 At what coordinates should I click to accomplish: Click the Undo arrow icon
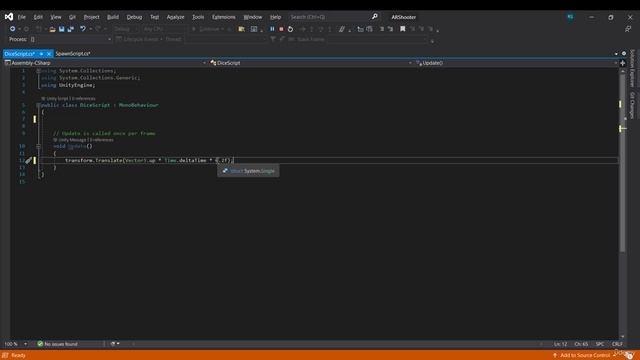click(83, 29)
